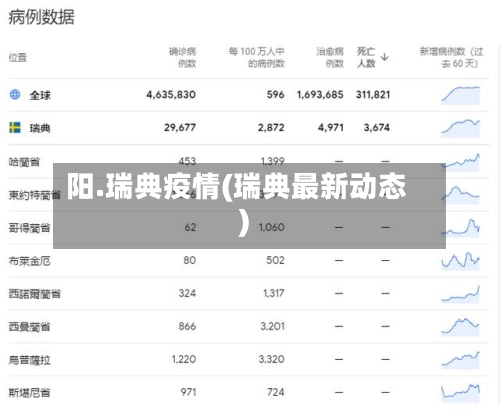Viewport: 500px width, 413px height.
Task: Sort by the 位置 column header
Action: (17, 57)
